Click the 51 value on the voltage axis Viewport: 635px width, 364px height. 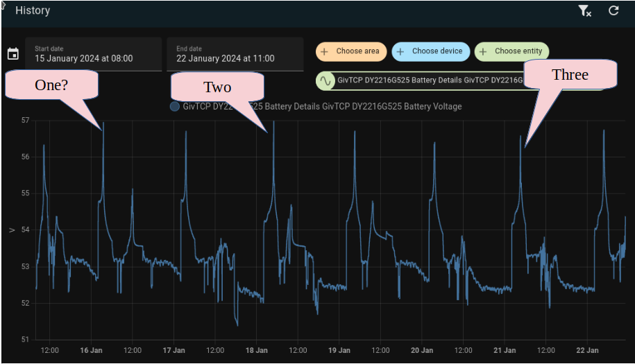click(25, 339)
